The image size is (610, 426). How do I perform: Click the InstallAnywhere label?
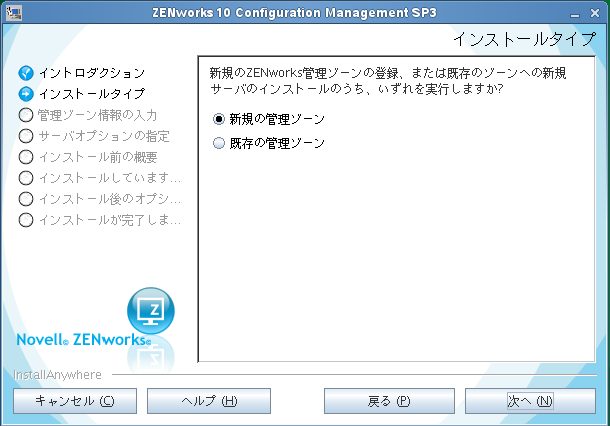click(57, 375)
